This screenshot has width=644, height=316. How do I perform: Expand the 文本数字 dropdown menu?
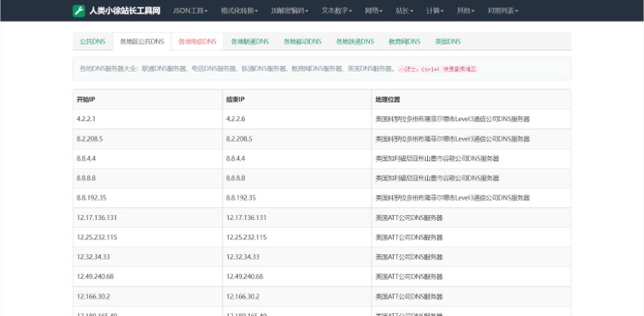(x=336, y=11)
